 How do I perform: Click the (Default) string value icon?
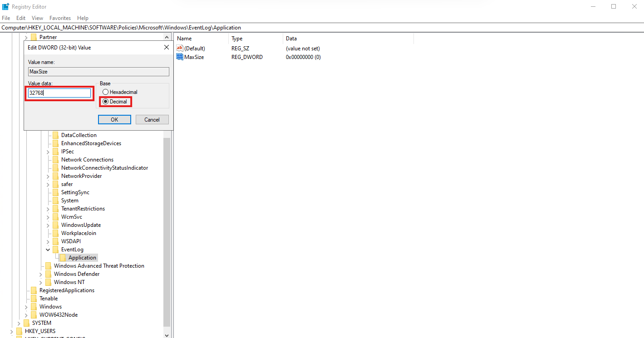click(x=180, y=48)
